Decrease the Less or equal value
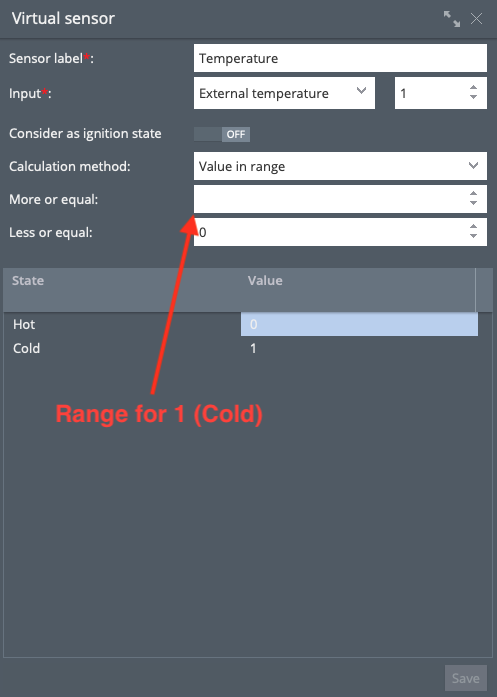The width and height of the screenshot is (497, 697). pyautogui.click(x=473, y=236)
